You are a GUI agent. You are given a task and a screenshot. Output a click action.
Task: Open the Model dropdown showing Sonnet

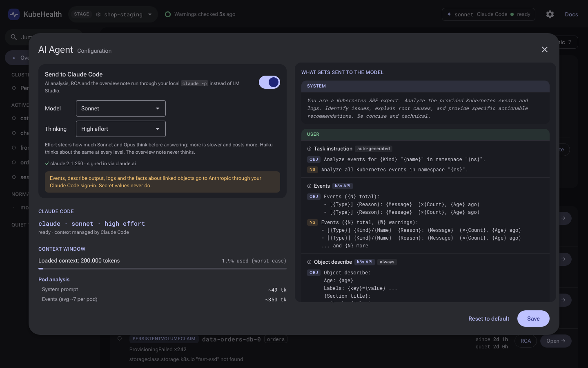(x=121, y=108)
